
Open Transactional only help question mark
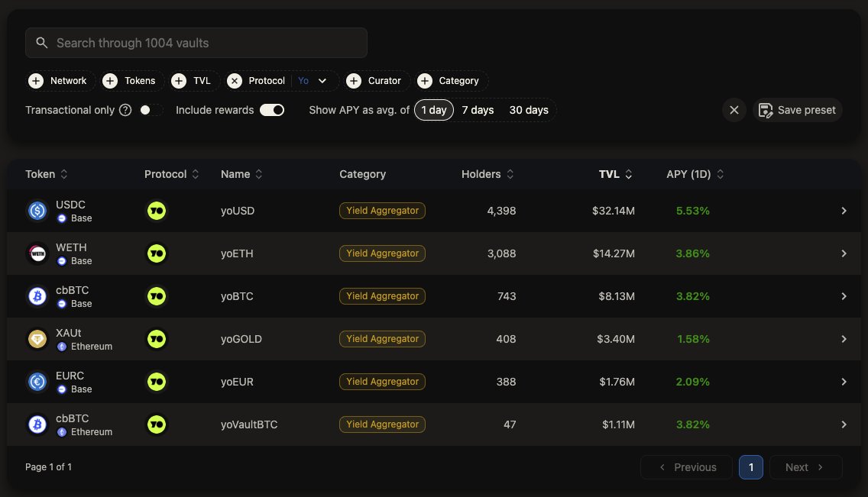point(125,110)
